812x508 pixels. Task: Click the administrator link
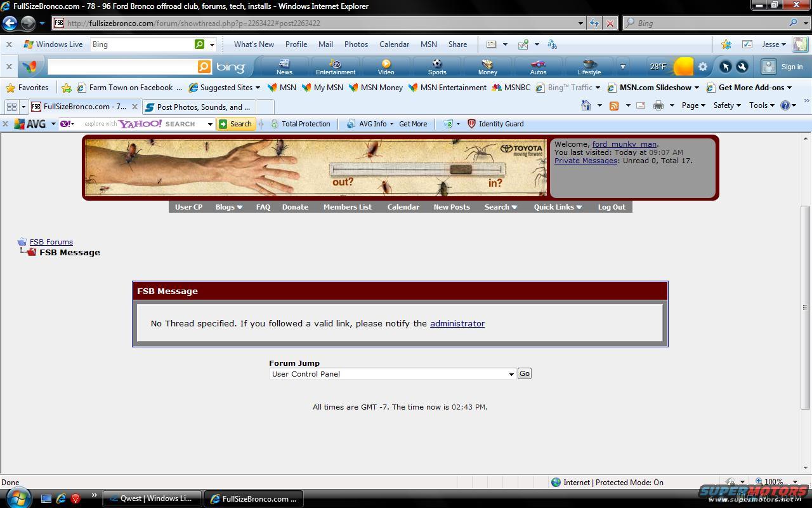[x=457, y=323]
